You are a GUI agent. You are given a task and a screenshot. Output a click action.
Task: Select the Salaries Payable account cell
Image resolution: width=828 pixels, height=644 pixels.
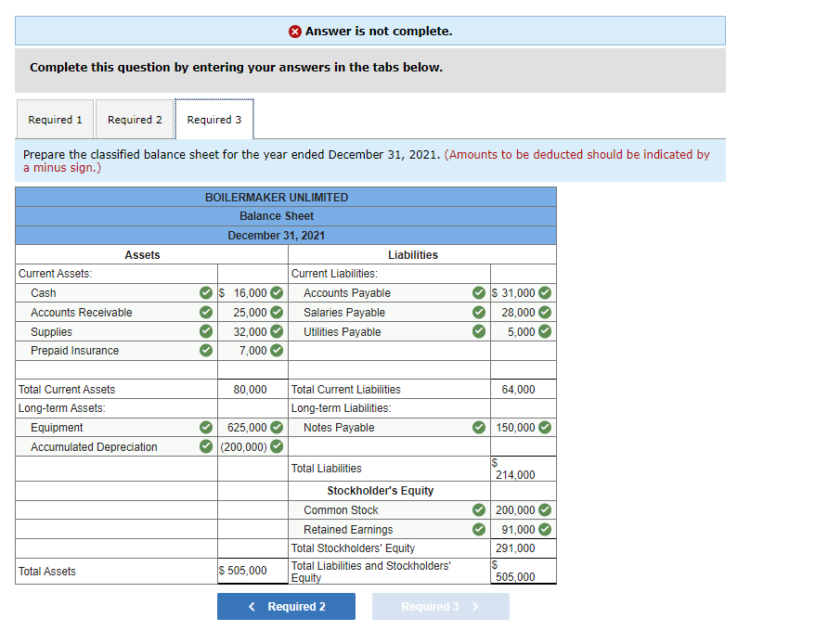click(x=389, y=313)
